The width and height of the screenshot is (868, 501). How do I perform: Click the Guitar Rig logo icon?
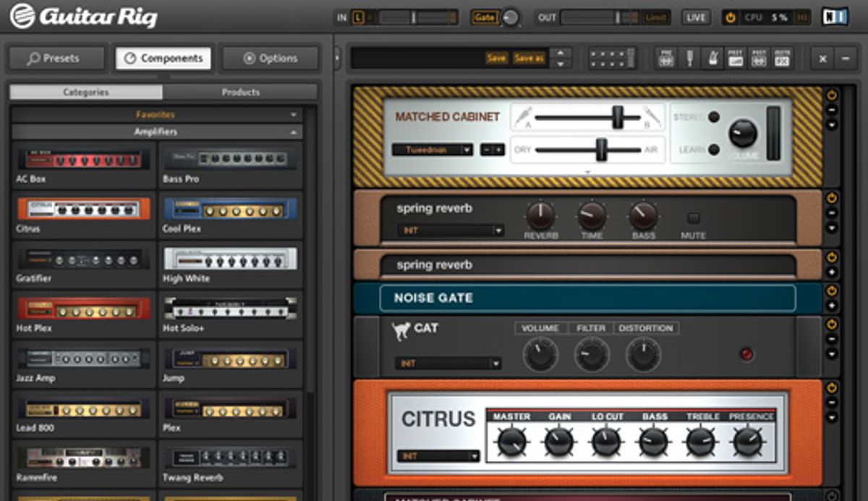coord(22,16)
